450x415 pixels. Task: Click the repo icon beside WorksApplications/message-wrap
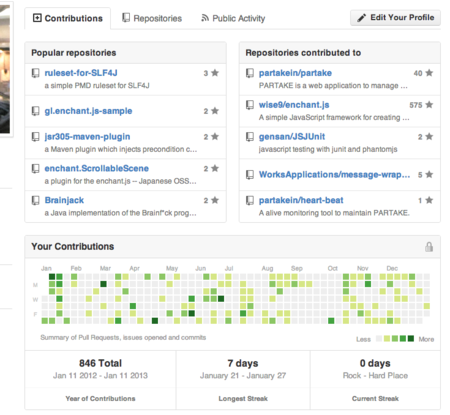pyautogui.click(x=250, y=175)
